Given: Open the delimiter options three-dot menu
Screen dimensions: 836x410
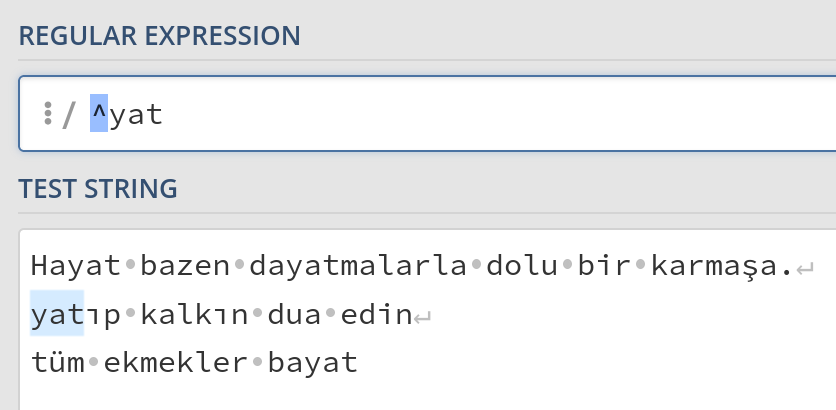Looking at the screenshot, I should pos(47,114).
